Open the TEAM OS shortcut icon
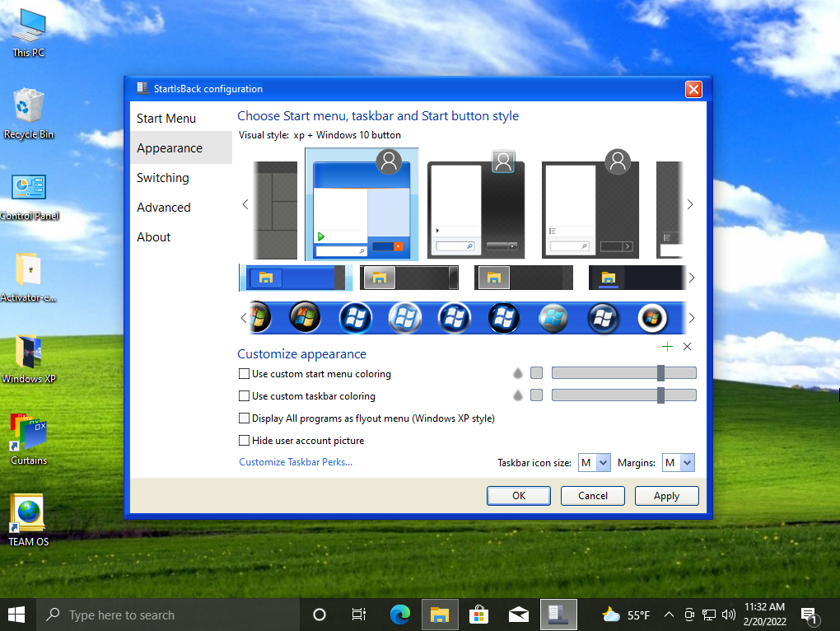 [29, 521]
